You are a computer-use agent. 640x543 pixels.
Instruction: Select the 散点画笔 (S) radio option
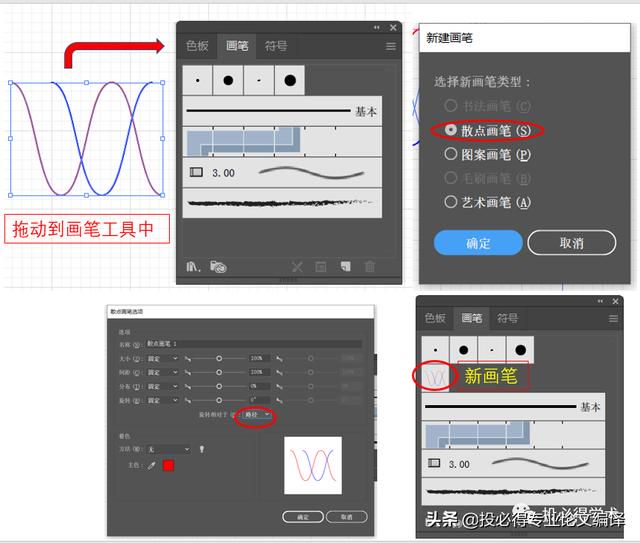[x=451, y=130]
